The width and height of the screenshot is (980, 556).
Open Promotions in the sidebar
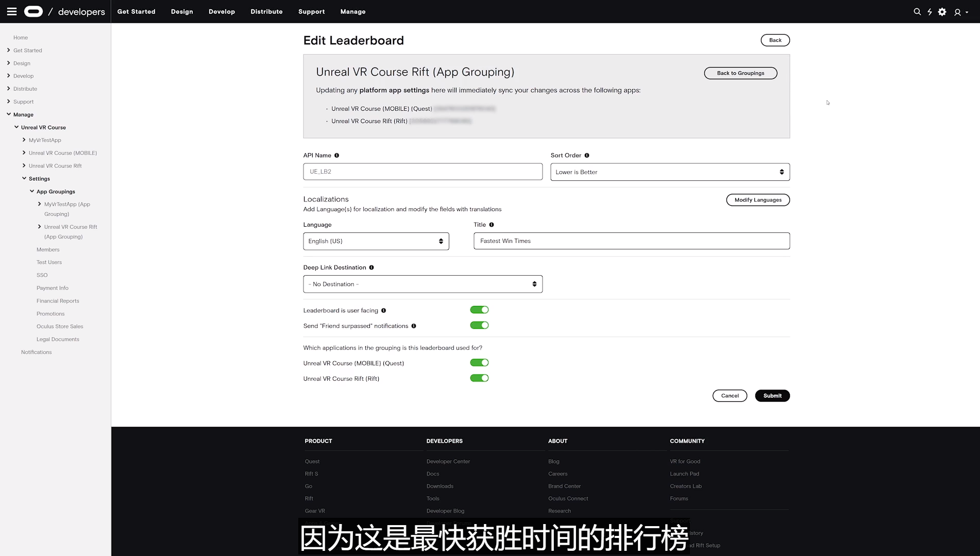[x=50, y=314]
